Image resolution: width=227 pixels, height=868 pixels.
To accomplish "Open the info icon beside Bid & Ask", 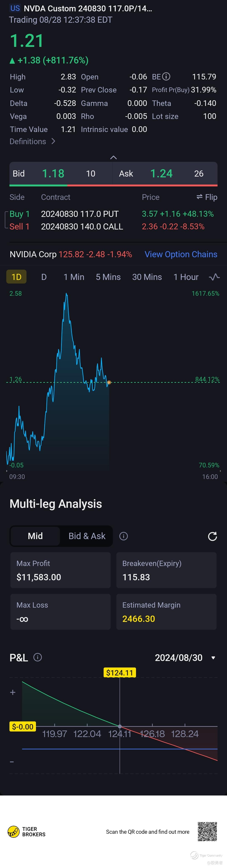I will tap(124, 536).
